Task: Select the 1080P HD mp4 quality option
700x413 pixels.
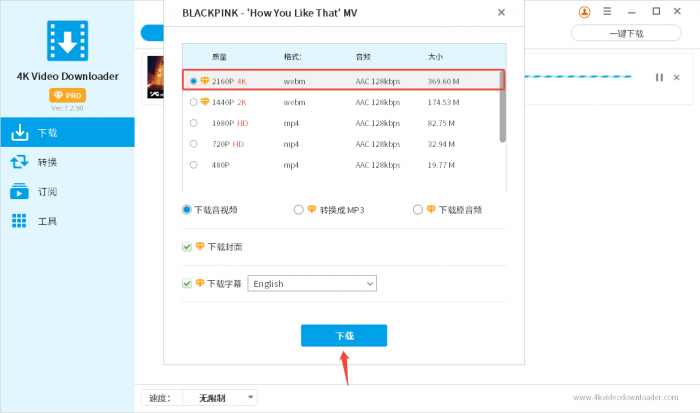Action: [x=193, y=122]
